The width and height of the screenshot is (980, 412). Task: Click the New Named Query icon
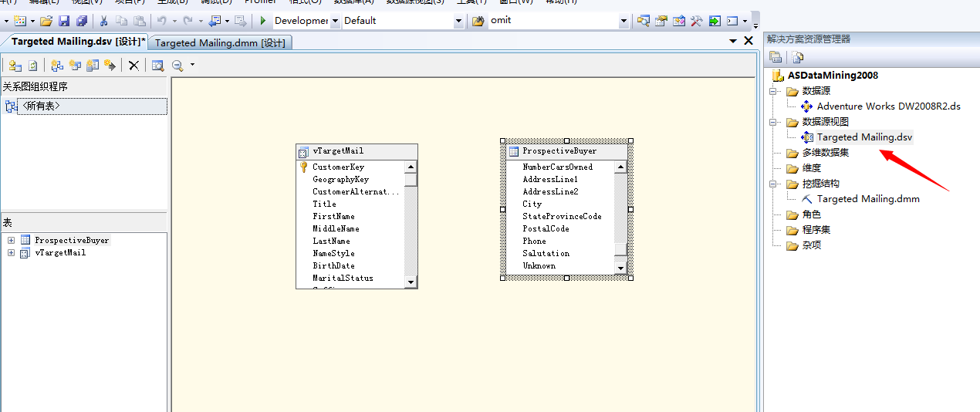click(x=75, y=66)
